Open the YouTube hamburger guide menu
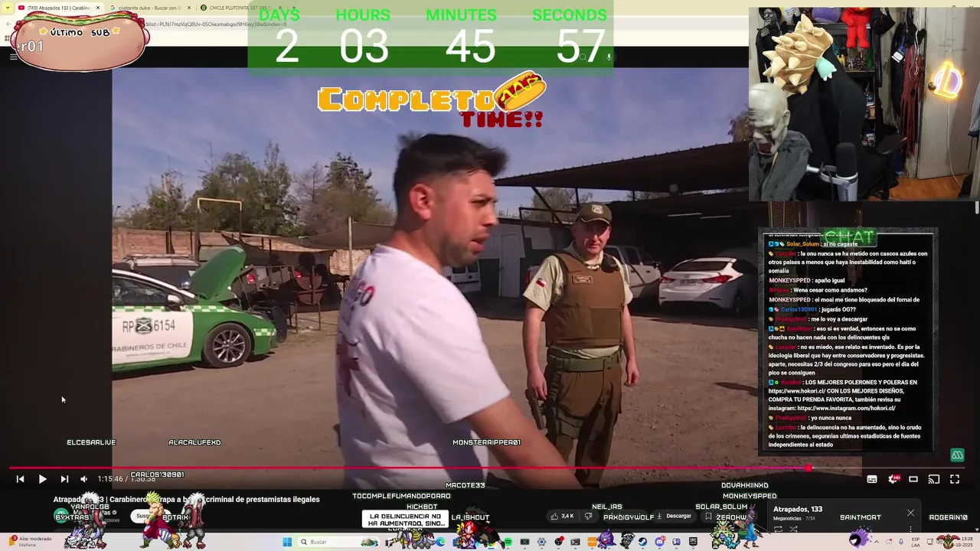 [x=13, y=56]
